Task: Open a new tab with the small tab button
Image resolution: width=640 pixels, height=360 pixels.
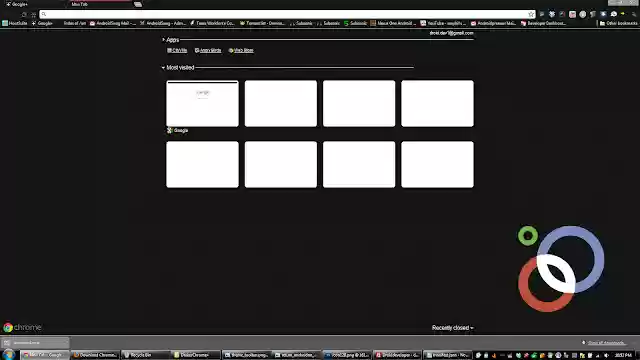Action: (138, 4)
